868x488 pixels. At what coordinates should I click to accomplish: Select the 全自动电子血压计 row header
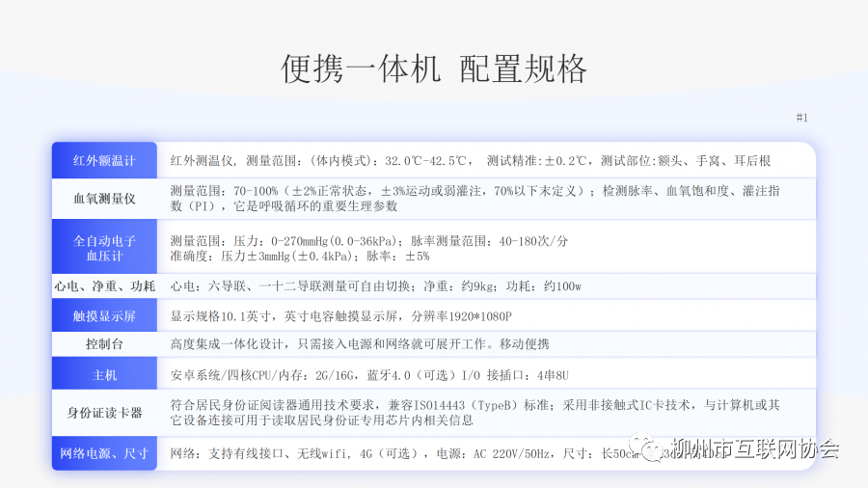click(x=104, y=249)
